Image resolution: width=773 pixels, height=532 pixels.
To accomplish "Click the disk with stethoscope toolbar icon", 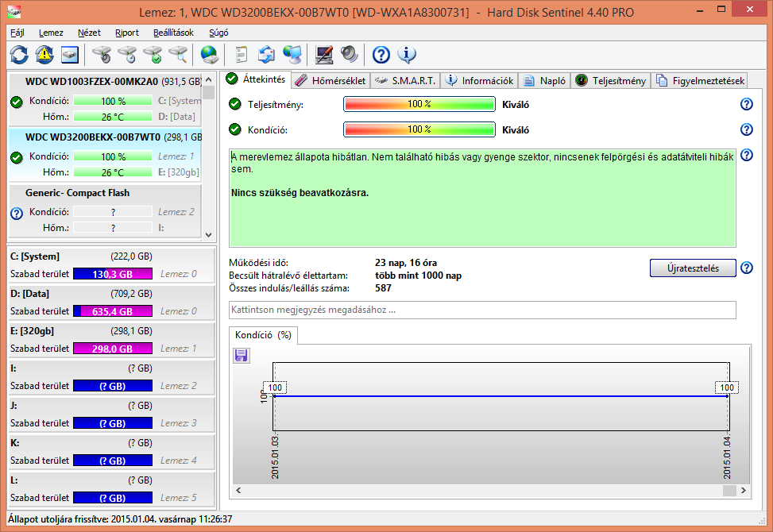I will [102, 55].
